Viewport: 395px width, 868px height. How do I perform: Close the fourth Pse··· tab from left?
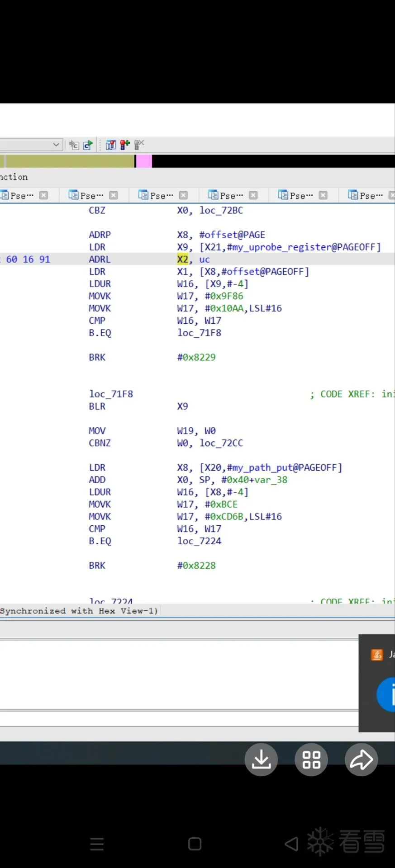(x=253, y=195)
